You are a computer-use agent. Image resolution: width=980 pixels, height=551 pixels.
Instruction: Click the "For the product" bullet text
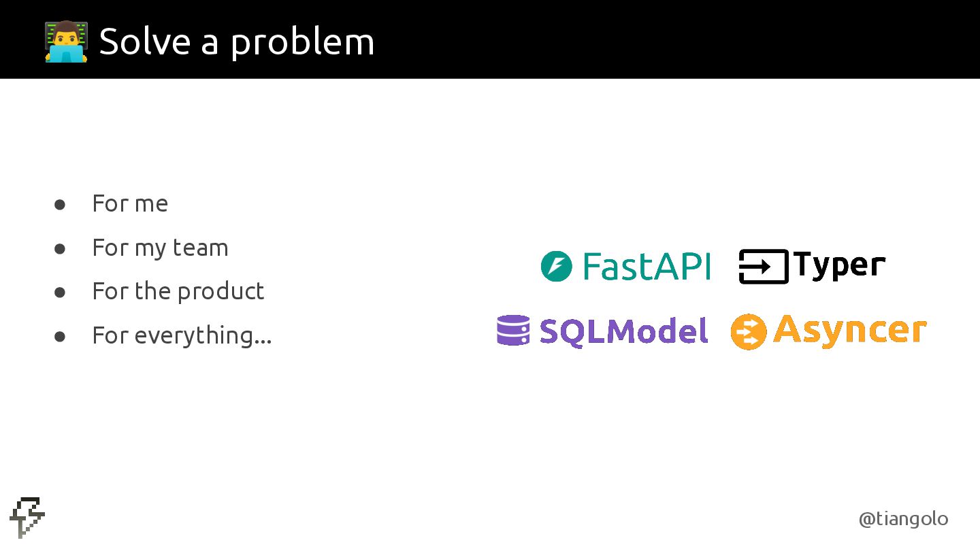coord(178,291)
